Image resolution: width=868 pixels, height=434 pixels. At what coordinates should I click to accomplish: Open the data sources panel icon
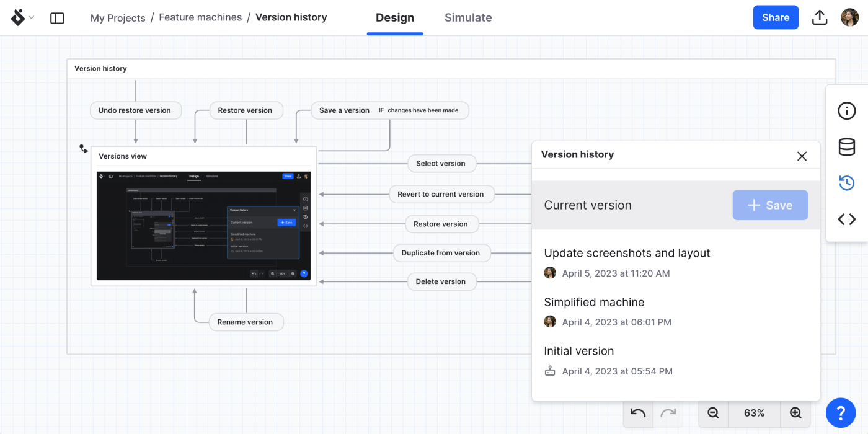click(846, 147)
